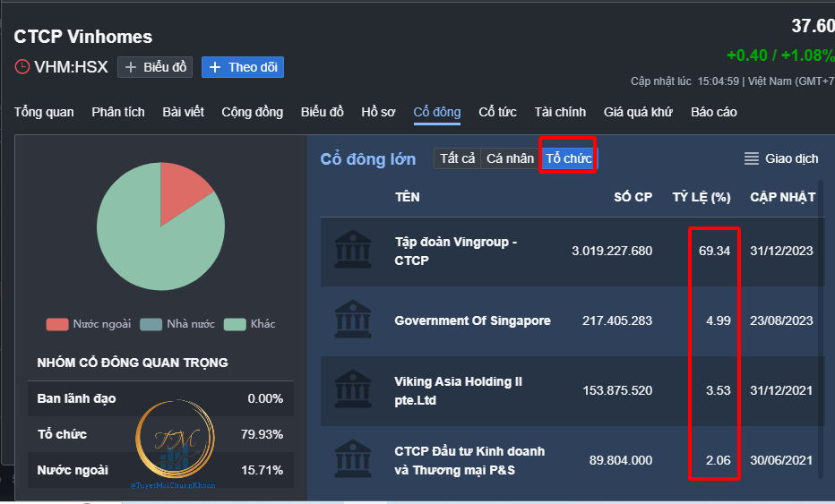Sort by TỶ LỆ (%) column header

(x=702, y=197)
